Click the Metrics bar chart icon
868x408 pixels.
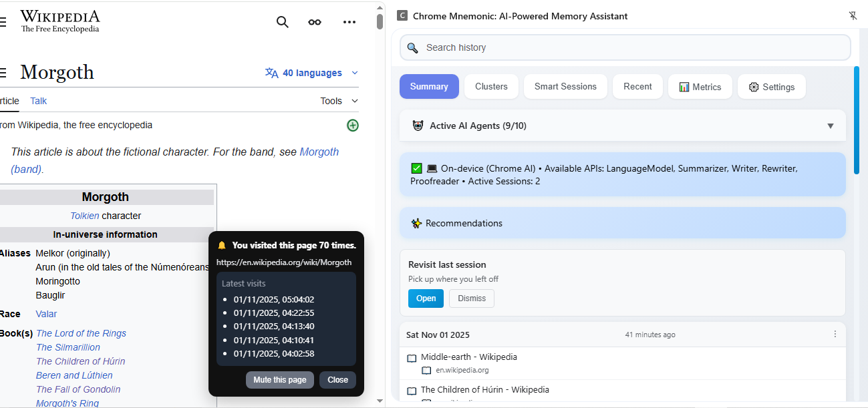tap(684, 87)
